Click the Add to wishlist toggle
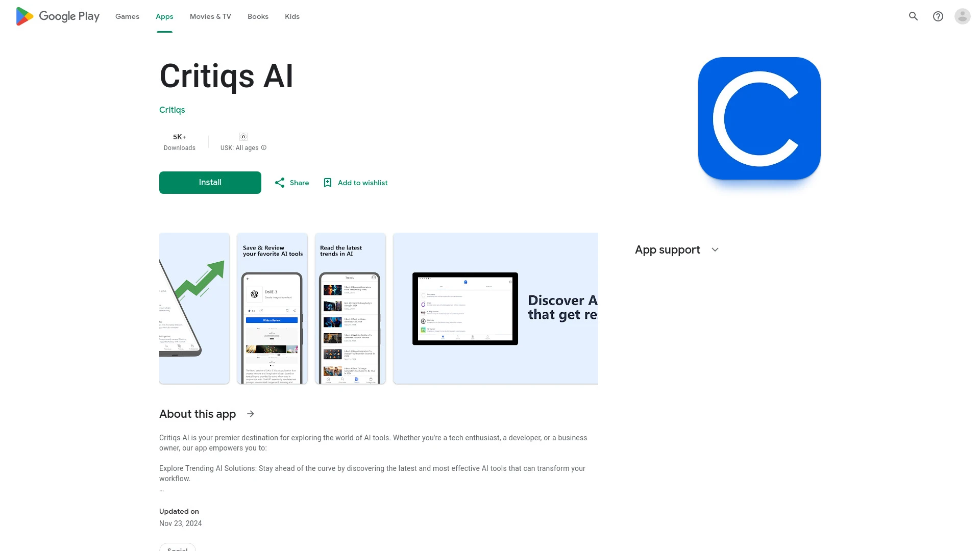Viewport: 980px width, 551px height. 355,182
